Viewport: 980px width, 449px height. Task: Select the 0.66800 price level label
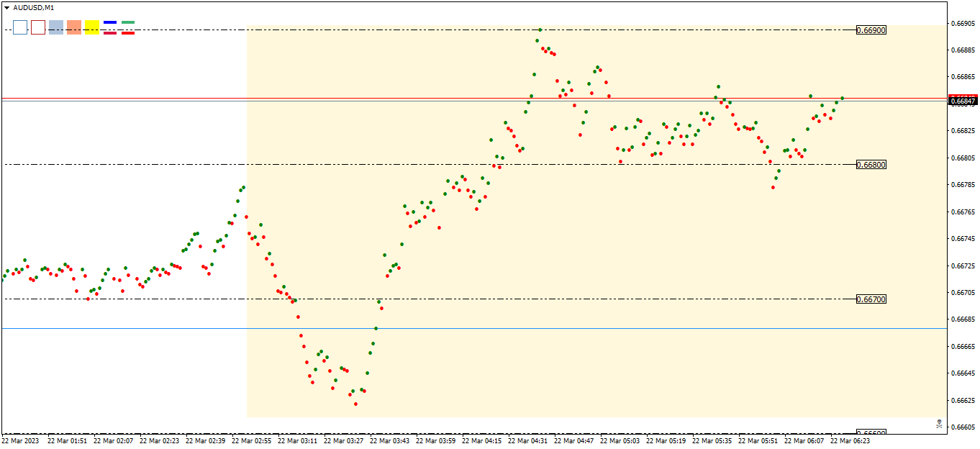pyautogui.click(x=871, y=165)
